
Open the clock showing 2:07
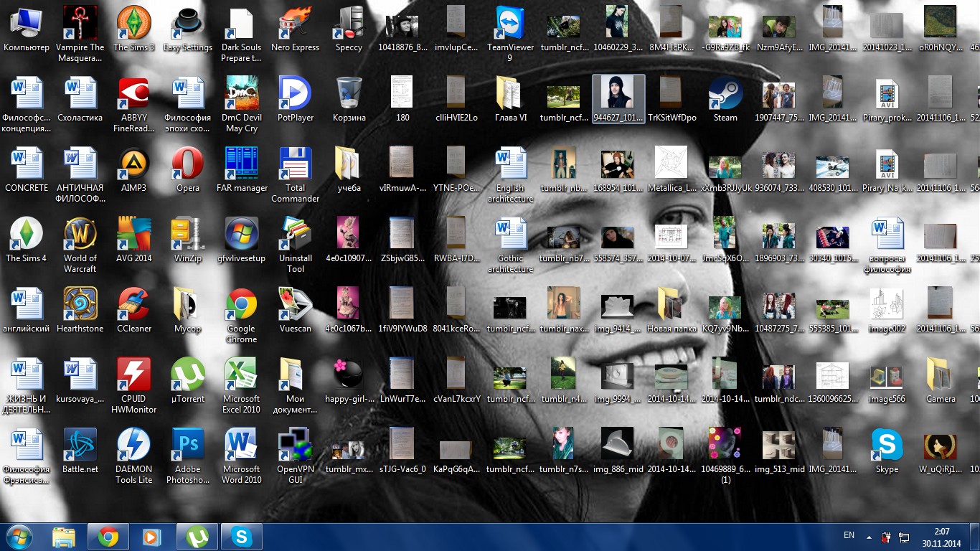[942, 537]
